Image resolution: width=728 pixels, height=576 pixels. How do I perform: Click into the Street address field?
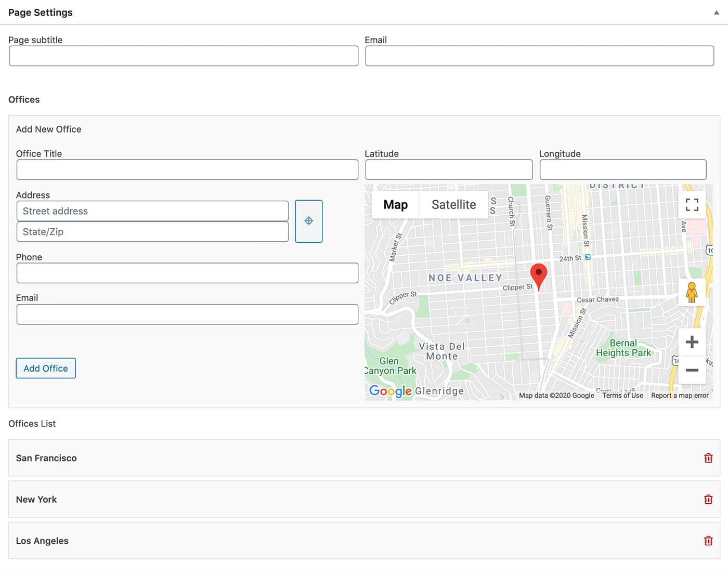[152, 211]
